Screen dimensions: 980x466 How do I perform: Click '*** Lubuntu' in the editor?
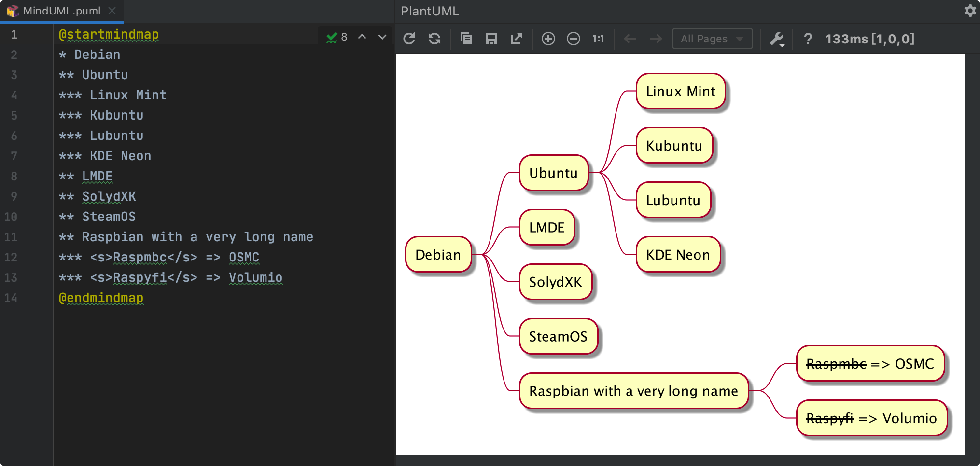(x=101, y=136)
